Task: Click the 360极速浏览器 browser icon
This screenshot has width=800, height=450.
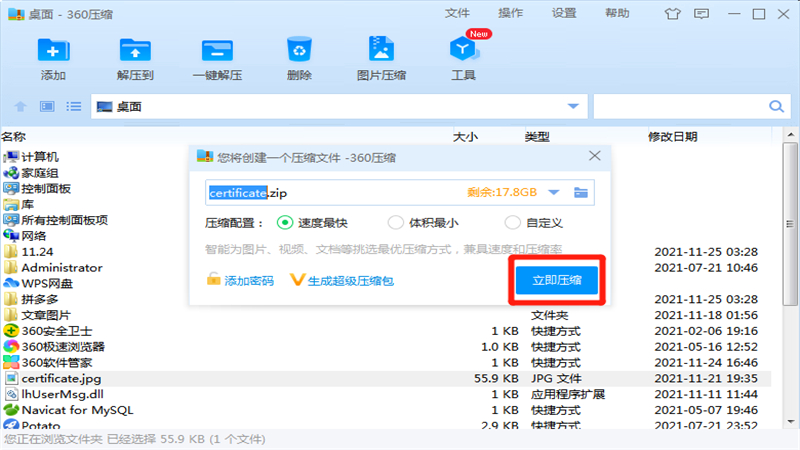Action: tap(11, 346)
